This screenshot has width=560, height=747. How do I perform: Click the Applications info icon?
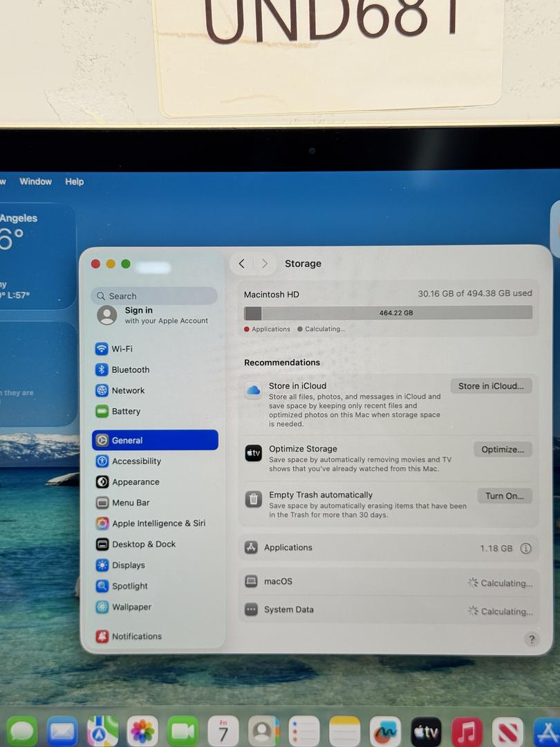(525, 548)
